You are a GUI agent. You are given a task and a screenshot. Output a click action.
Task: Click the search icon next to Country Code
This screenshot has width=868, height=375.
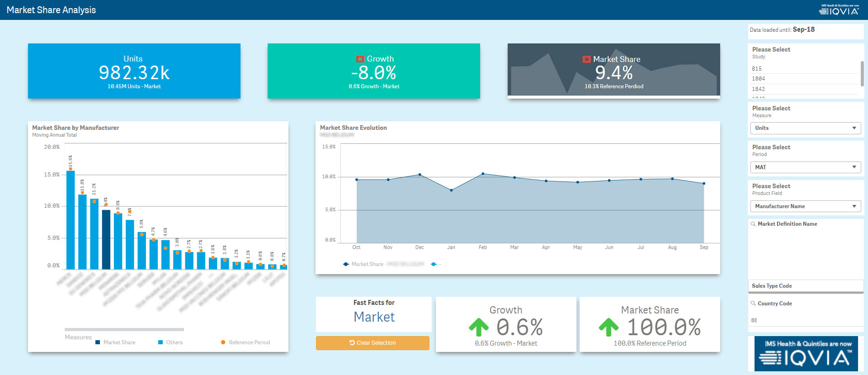click(753, 304)
